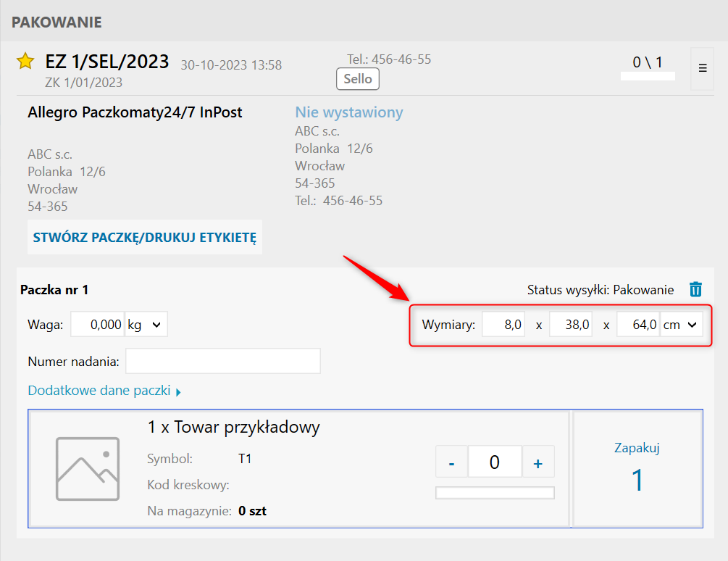Click the Status wysyłki: Pakowanie text
Image resolution: width=728 pixels, height=561 pixels.
coord(601,290)
